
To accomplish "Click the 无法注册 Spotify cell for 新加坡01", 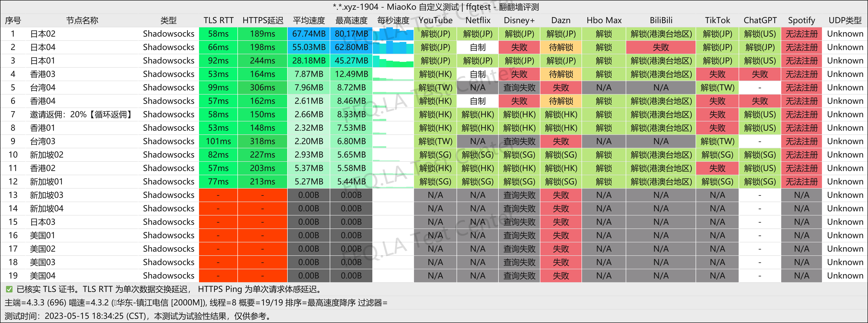I will click(801, 182).
